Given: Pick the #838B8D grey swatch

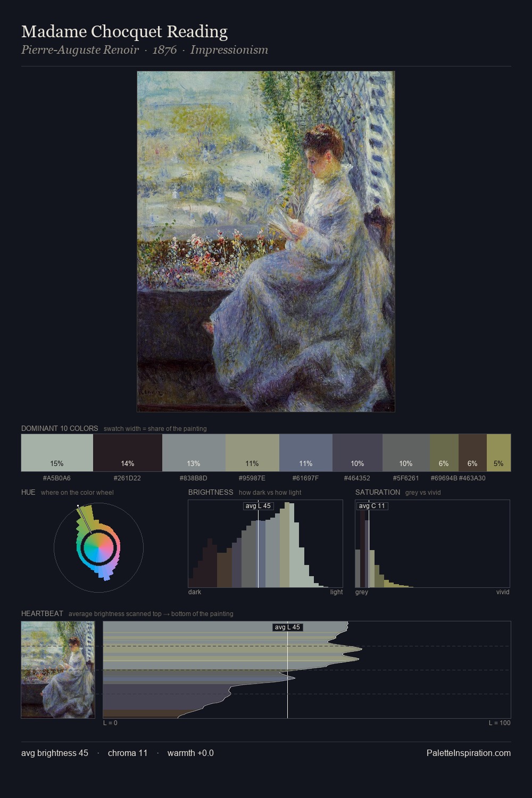Looking at the screenshot, I should click(x=194, y=453).
